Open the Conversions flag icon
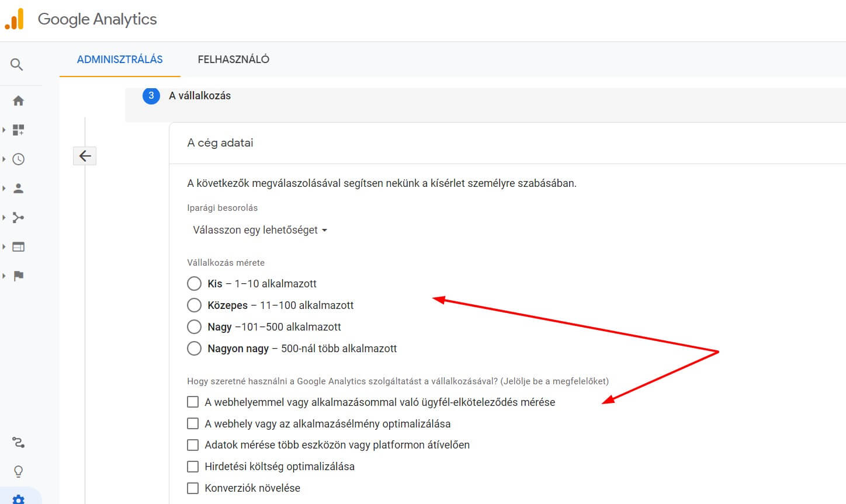This screenshot has height=504, width=846. point(19,276)
